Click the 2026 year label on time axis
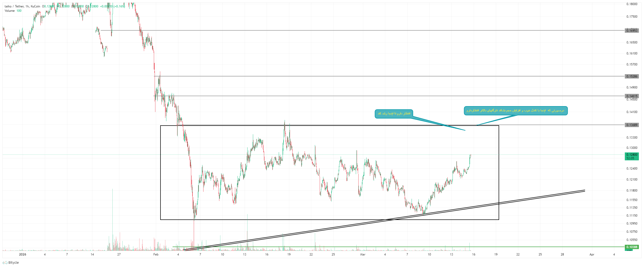644x267 pixels. point(23,254)
